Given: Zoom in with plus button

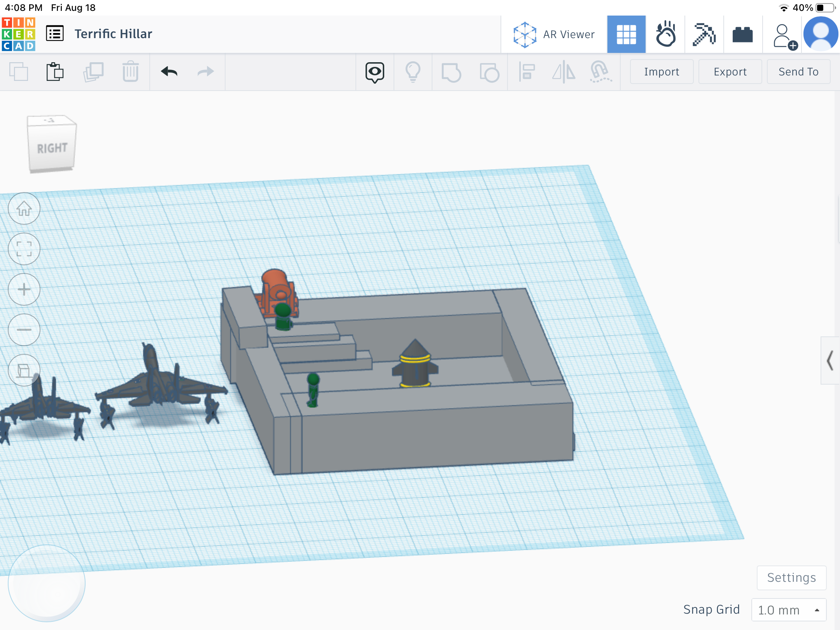Looking at the screenshot, I should 24,290.
